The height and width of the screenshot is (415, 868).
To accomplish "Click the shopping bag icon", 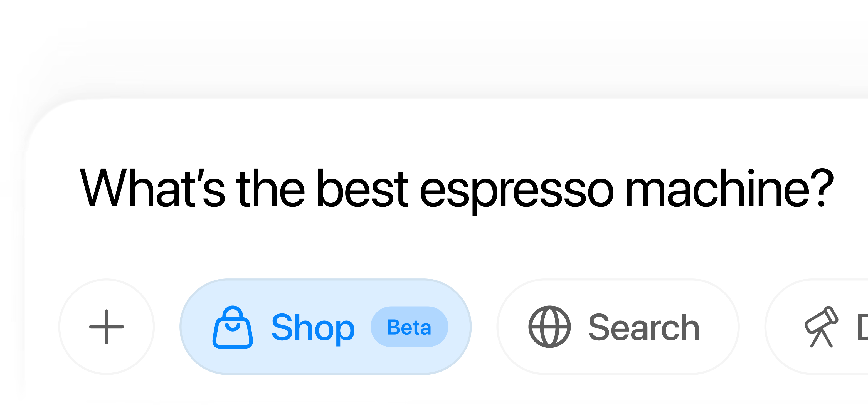I will (x=233, y=327).
